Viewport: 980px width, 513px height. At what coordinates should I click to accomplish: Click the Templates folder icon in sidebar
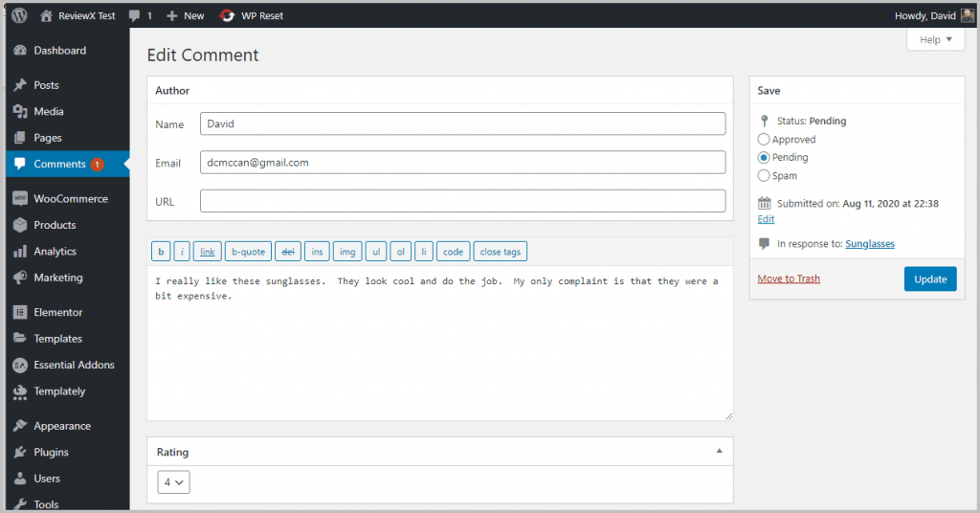20,339
